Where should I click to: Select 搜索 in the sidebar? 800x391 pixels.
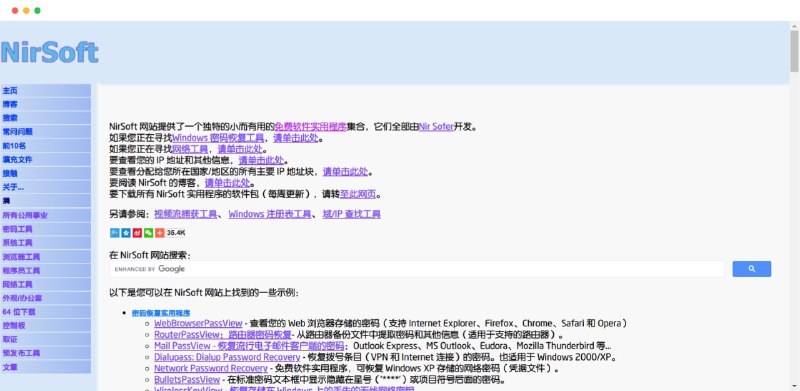46,118
